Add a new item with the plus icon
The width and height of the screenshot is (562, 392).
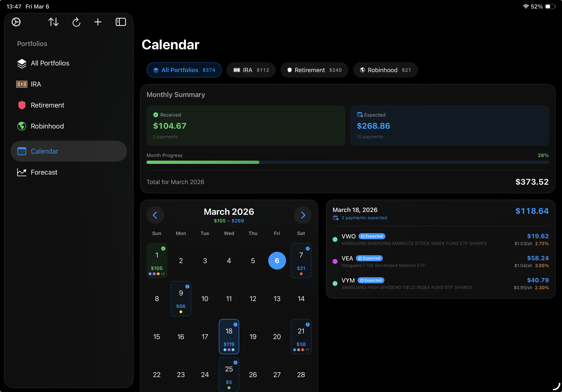coord(98,22)
